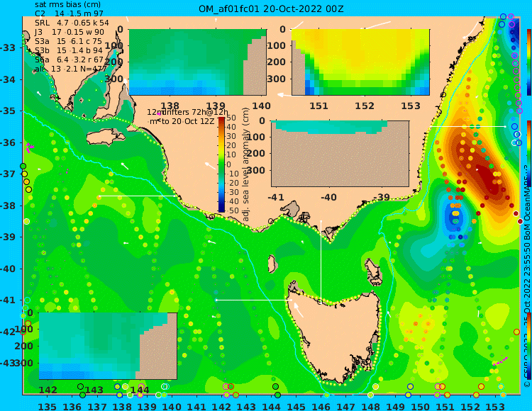Viewport: 532px width, 411px height.
Task: Click the 'all 13 2.1 N=477' summary row
Action: click(70, 69)
